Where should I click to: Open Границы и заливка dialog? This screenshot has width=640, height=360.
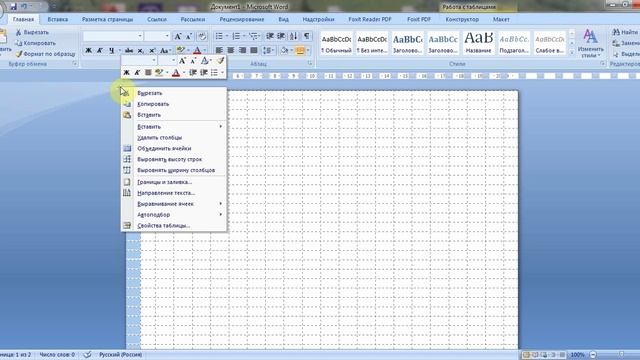coord(174,182)
